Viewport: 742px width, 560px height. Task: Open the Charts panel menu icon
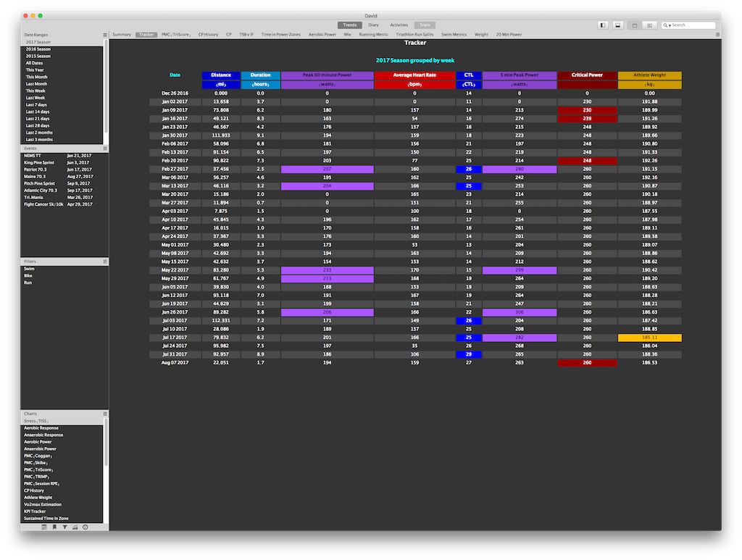point(105,414)
